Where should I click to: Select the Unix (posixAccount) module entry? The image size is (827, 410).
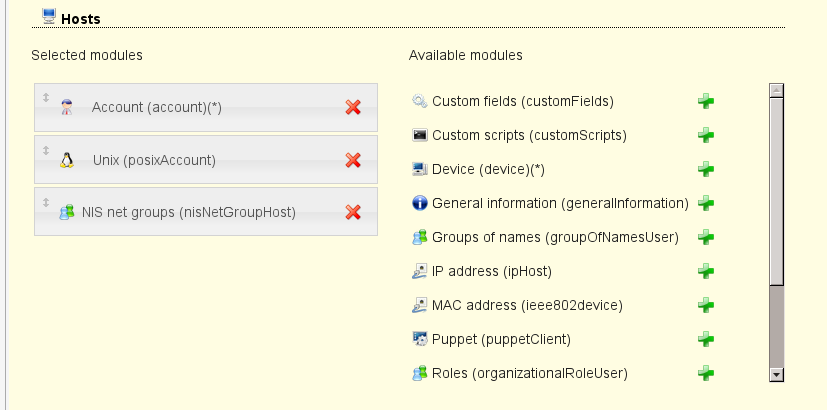[x=154, y=160]
